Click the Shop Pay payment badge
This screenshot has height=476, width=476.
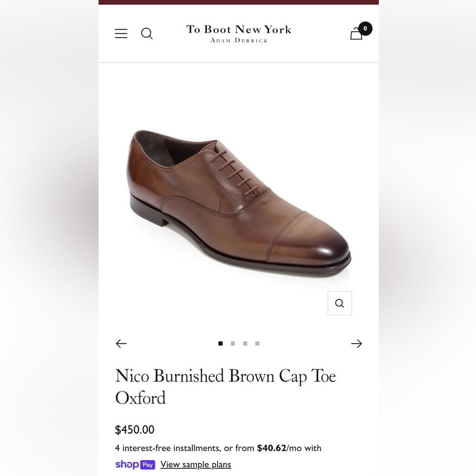coord(135,465)
